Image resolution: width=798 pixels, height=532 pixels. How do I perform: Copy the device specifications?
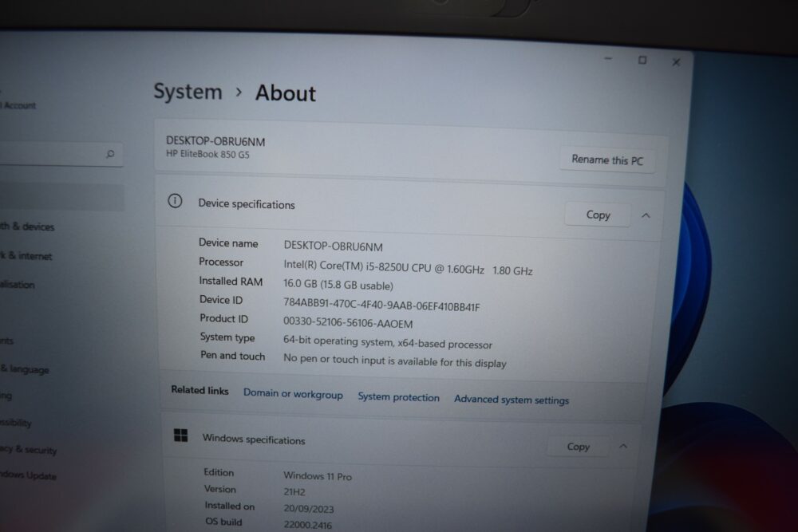[x=598, y=215]
